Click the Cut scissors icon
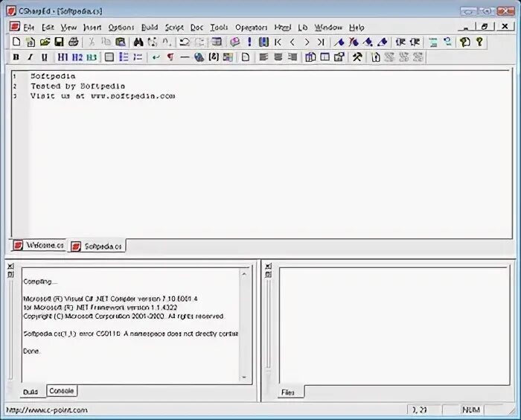This screenshot has height=420, width=521. click(x=92, y=42)
